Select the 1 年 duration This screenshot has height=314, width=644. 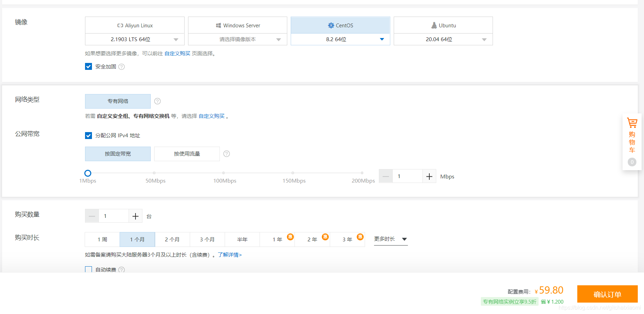(x=277, y=239)
